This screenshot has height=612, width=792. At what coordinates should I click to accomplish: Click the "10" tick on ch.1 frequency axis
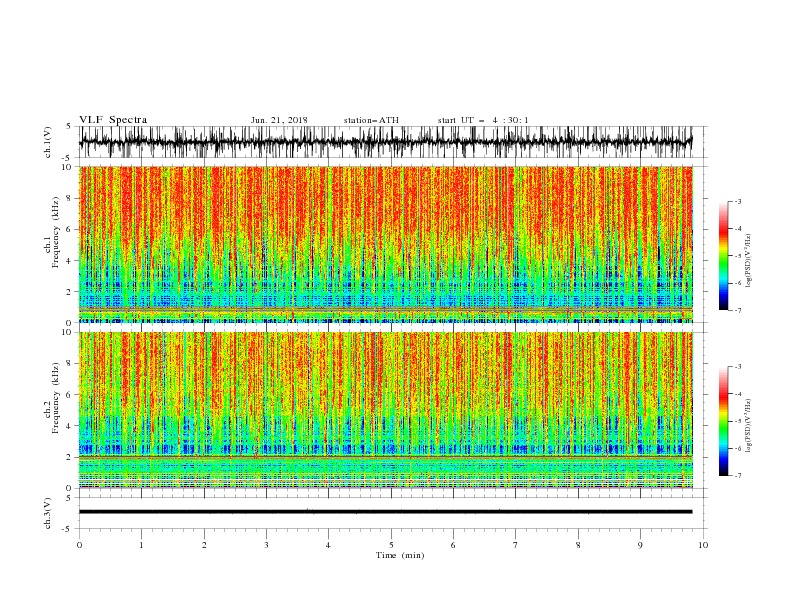click(x=68, y=167)
